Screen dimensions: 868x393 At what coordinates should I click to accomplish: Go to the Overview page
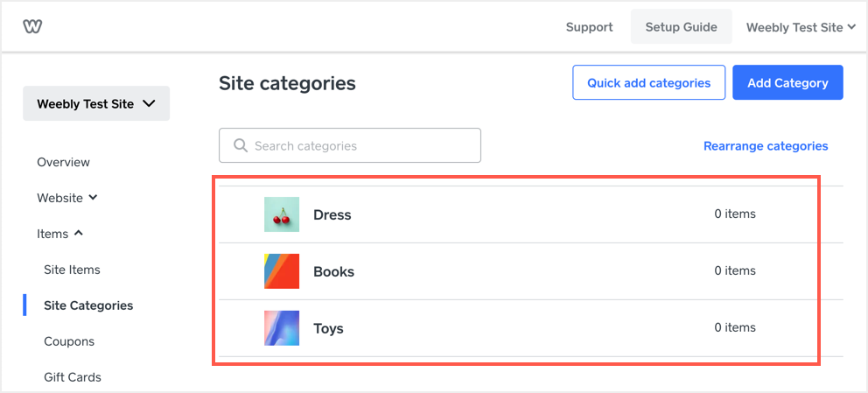click(63, 162)
